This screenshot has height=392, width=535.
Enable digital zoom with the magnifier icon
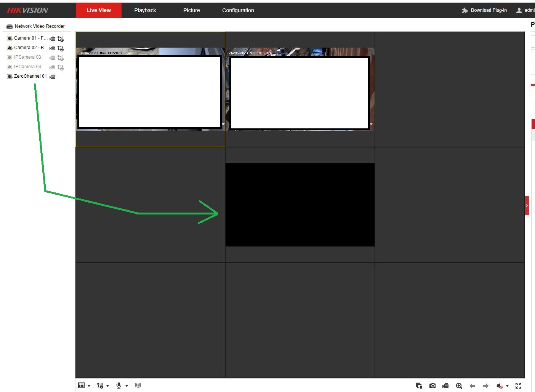(460, 386)
